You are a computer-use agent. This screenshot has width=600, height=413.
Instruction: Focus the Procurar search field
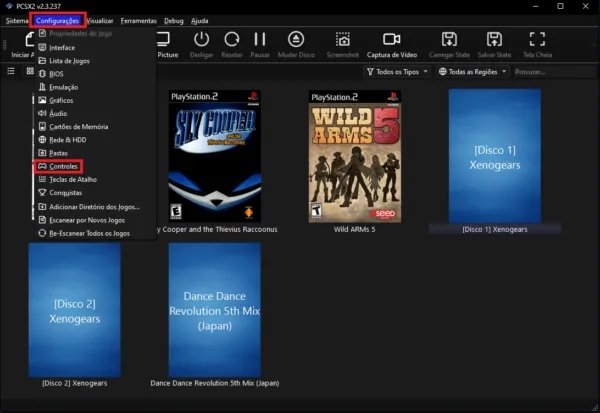(x=555, y=72)
